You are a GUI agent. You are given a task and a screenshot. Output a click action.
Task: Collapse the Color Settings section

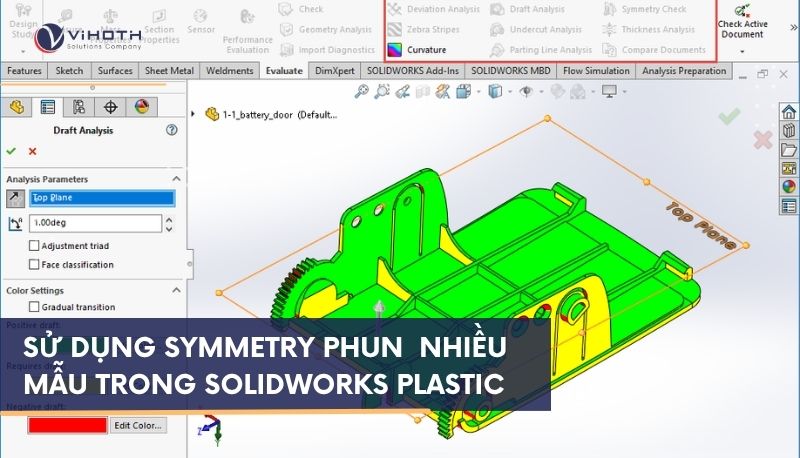[177, 290]
